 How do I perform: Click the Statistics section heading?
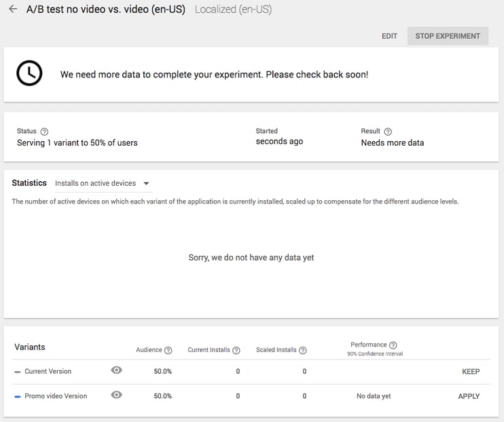pyautogui.click(x=29, y=183)
